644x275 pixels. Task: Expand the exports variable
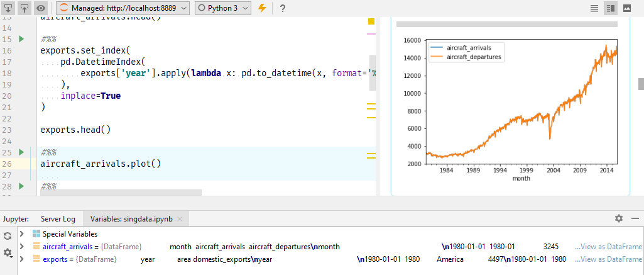[22, 259]
